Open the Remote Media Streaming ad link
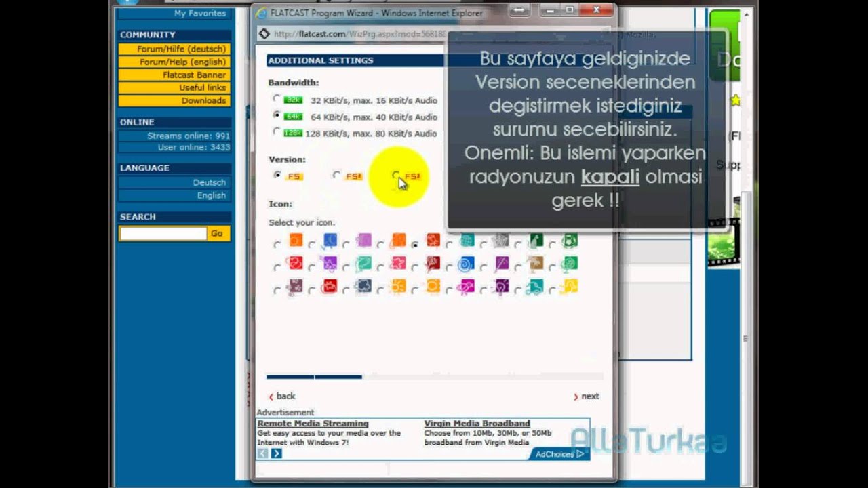 click(x=313, y=423)
